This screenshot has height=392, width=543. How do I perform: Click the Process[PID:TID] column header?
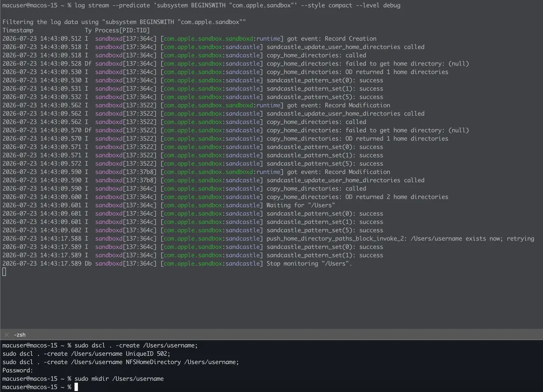click(122, 30)
